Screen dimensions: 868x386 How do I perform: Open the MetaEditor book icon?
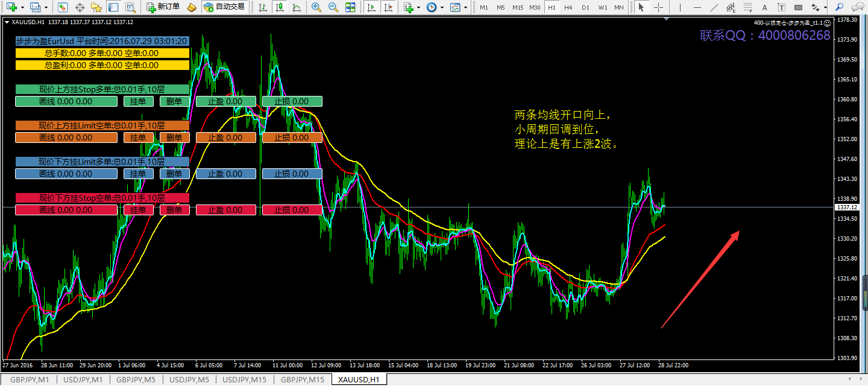[x=191, y=7]
